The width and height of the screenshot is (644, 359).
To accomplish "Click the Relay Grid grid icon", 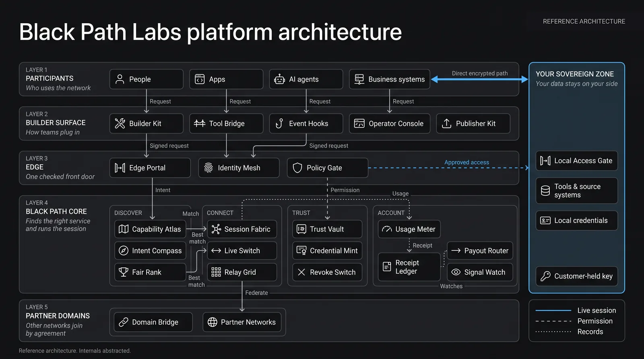I will coord(216,272).
